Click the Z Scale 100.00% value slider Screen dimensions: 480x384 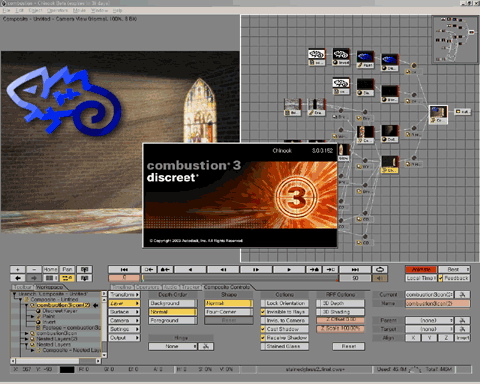click(x=340, y=328)
